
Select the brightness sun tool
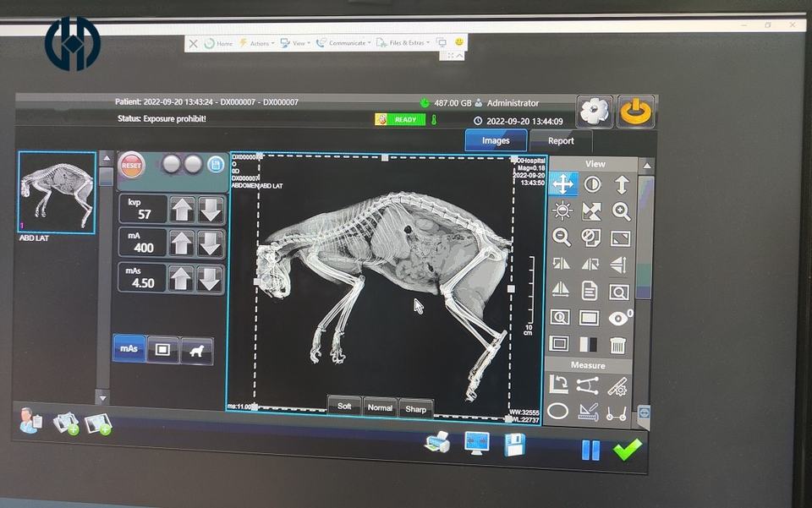[562, 210]
